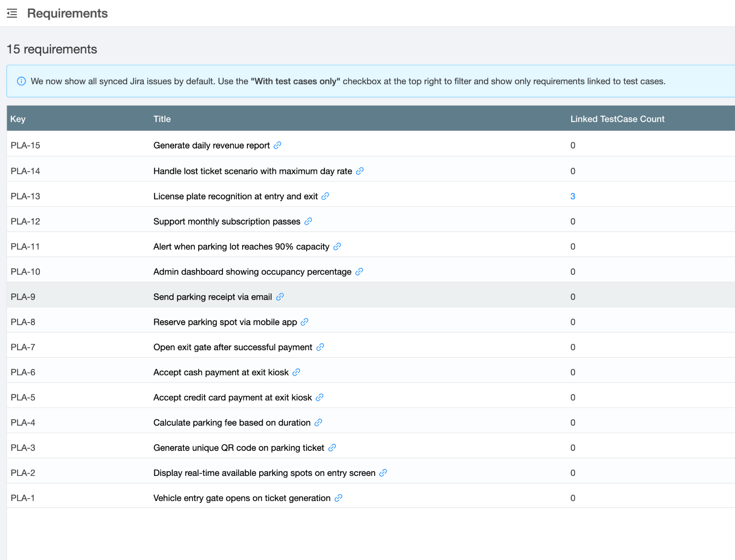The height and width of the screenshot is (560, 735).
Task: Open the Jira link for PLA-11 capacity alert
Action: click(x=337, y=246)
